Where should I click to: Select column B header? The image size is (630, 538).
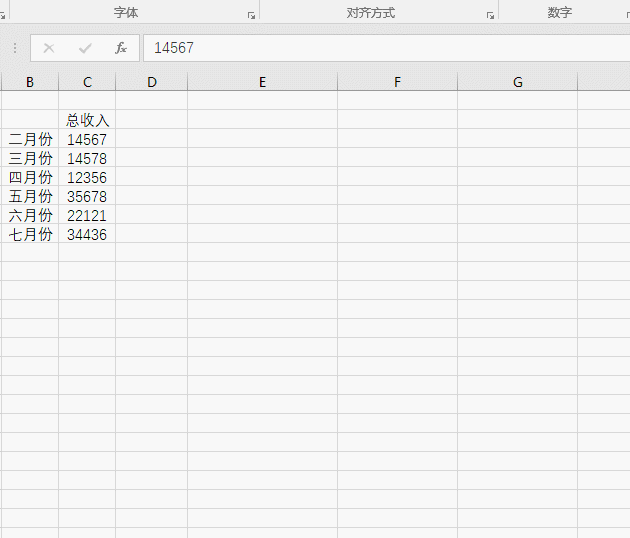(x=30, y=82)
